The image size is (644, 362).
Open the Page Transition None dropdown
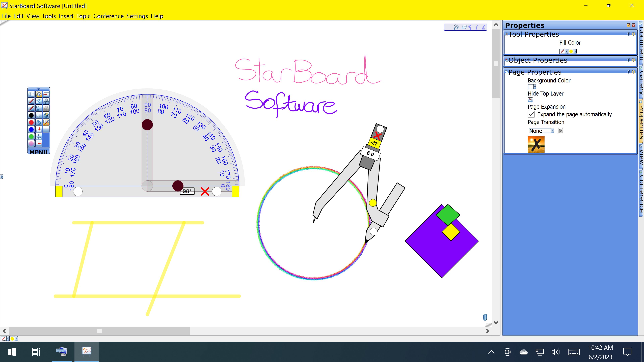pos(541,131)
